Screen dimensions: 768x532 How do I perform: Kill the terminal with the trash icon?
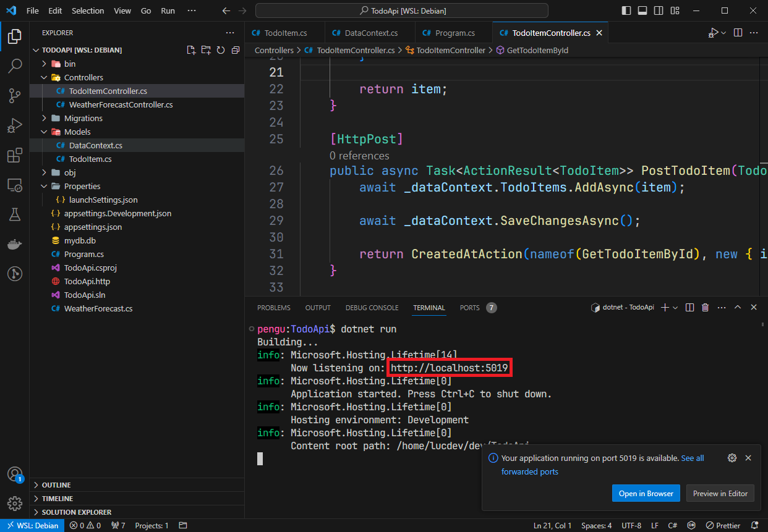705,307
